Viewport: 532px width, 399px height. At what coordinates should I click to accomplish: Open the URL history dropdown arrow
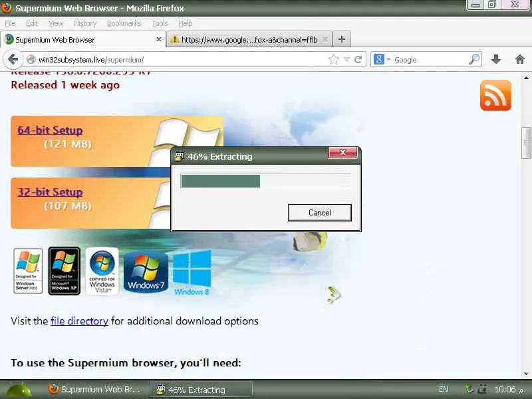pos(346,60)
